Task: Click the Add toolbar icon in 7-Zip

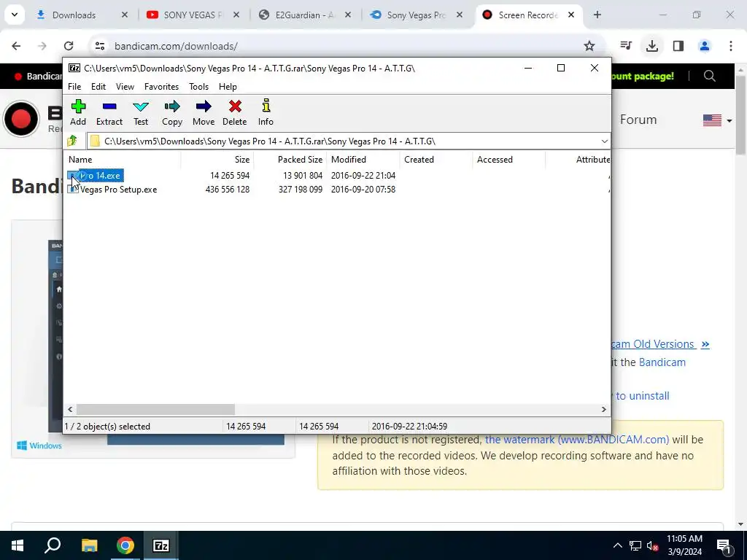Action: (78, 112)
